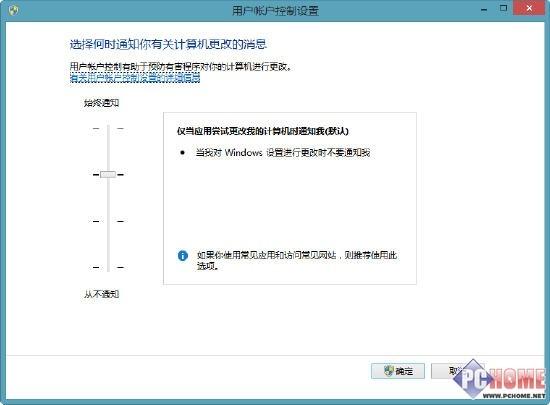Screen dimensions: 550x405
Task: Click the UAC shield icon in title bar
Action: pos(13,11)
